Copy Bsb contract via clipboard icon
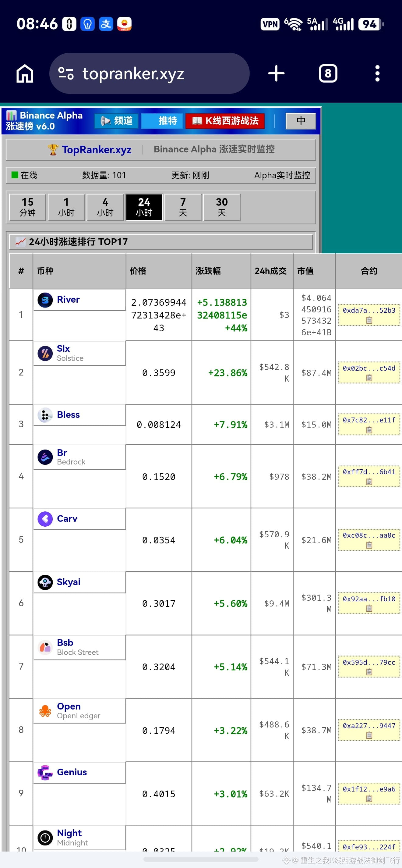This screenshot has width=402, height=868. click(x=369, y=671)
